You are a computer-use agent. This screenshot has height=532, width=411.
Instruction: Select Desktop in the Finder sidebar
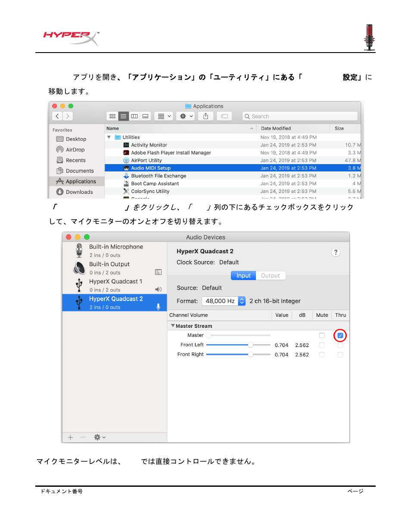(76, 139)
